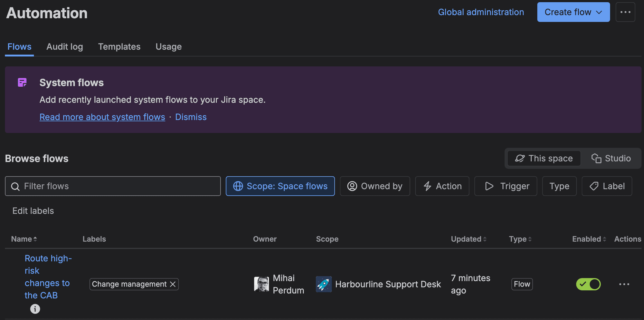Image resolution: width=644 pixels, height=320 pixels.
Task: Open Global administration link
Action: pyautogui.click(x=481, y=12)
